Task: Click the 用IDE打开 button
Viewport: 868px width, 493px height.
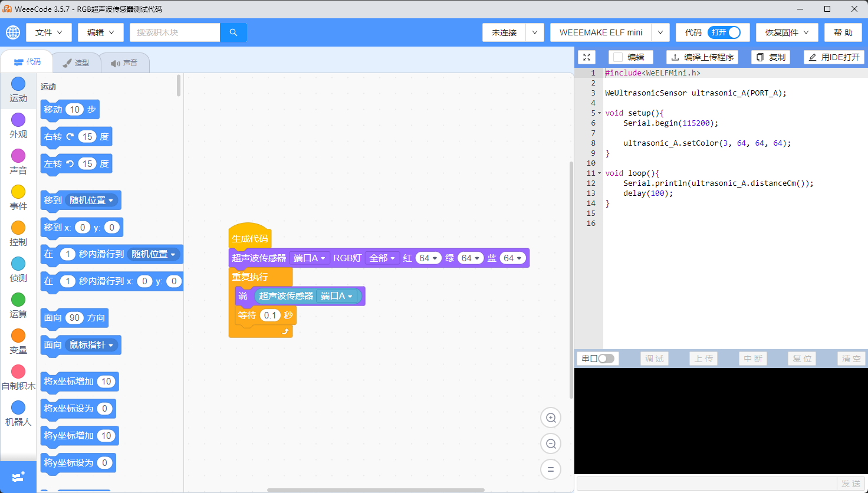Action: 834,57
